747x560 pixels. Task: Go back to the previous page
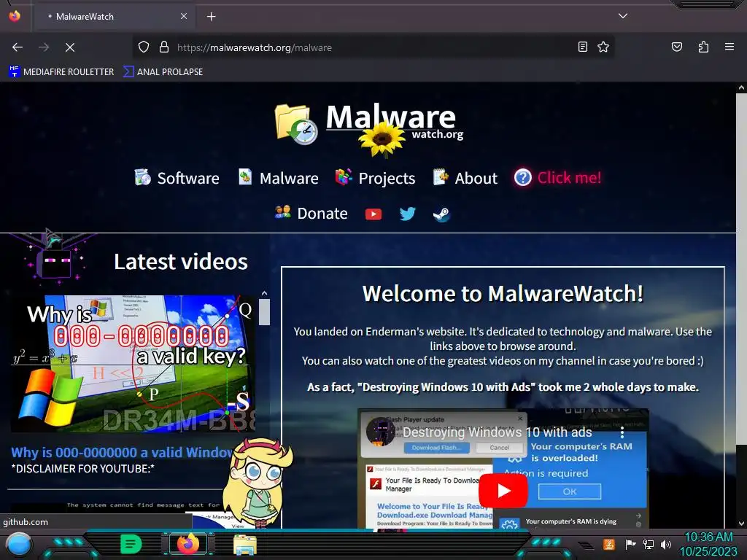[x=18, y=47]
